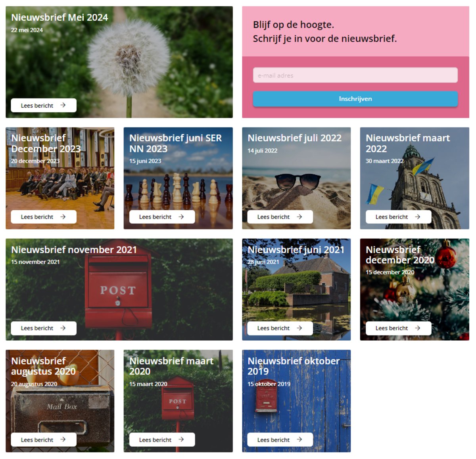Click arrow icon on december 2020 card
This screenshot has width=476, height=459.
pos(418,328)
